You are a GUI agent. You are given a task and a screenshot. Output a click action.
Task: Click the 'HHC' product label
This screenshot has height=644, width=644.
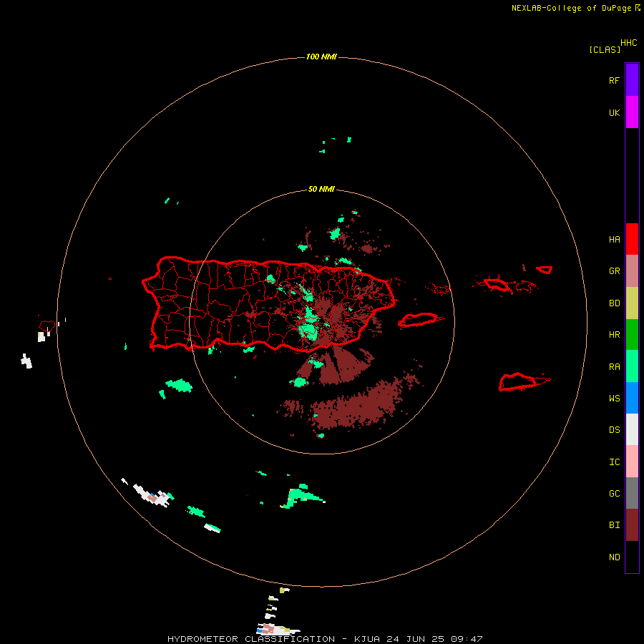(629, 43)
